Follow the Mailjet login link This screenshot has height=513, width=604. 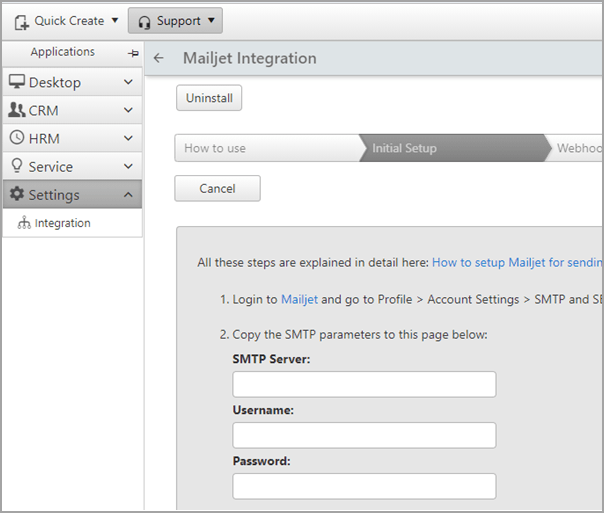299,299
